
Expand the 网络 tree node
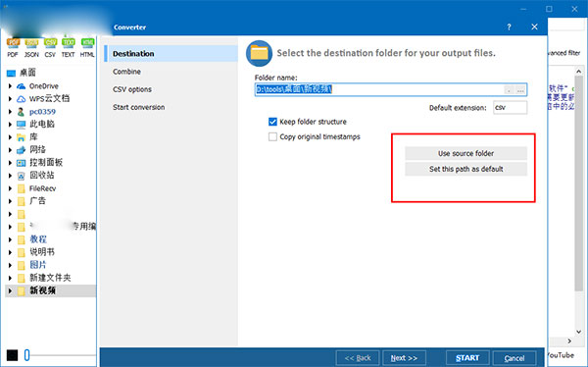10,150
